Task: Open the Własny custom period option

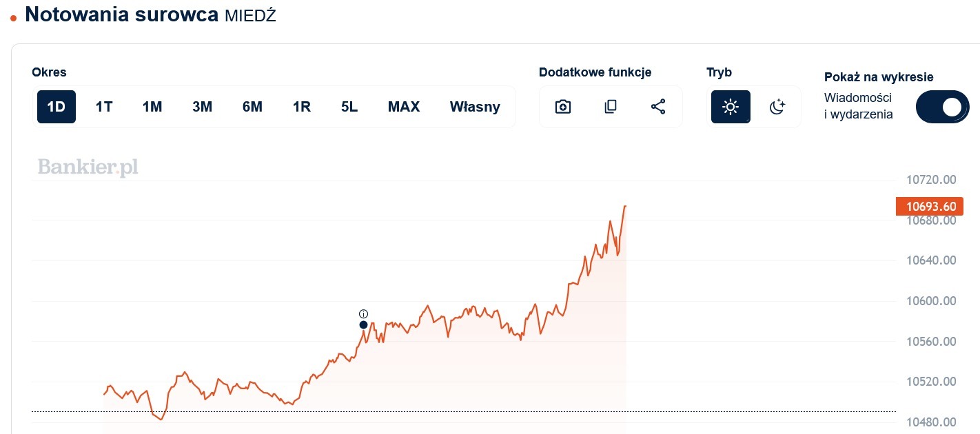Action: pos(475,107)
